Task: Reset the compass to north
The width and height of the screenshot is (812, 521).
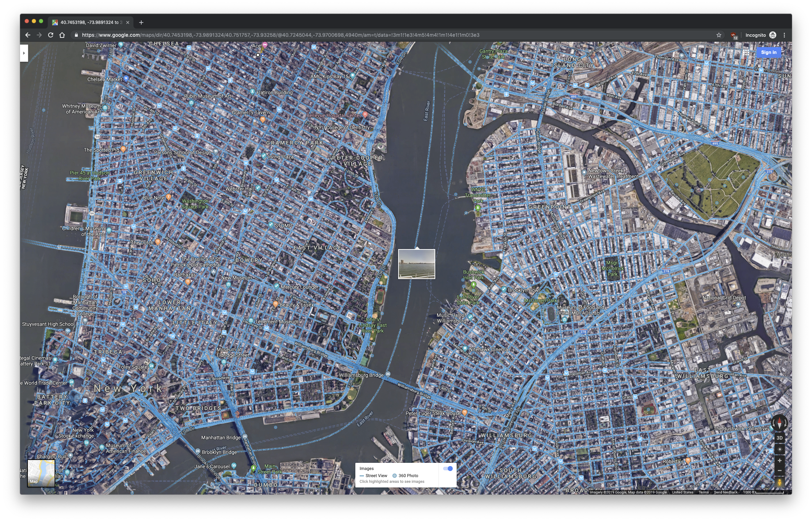Action: [780, 423]
